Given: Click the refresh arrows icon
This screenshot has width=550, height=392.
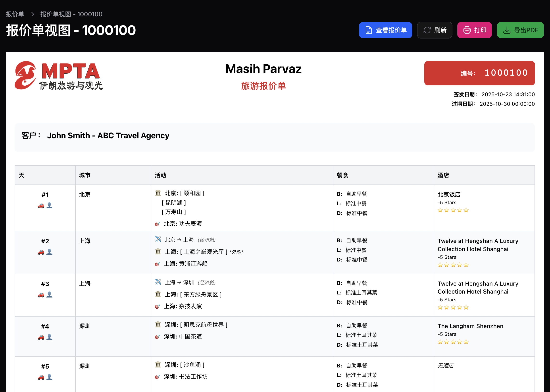Looking at the screenshot, I should pos(427,30).
